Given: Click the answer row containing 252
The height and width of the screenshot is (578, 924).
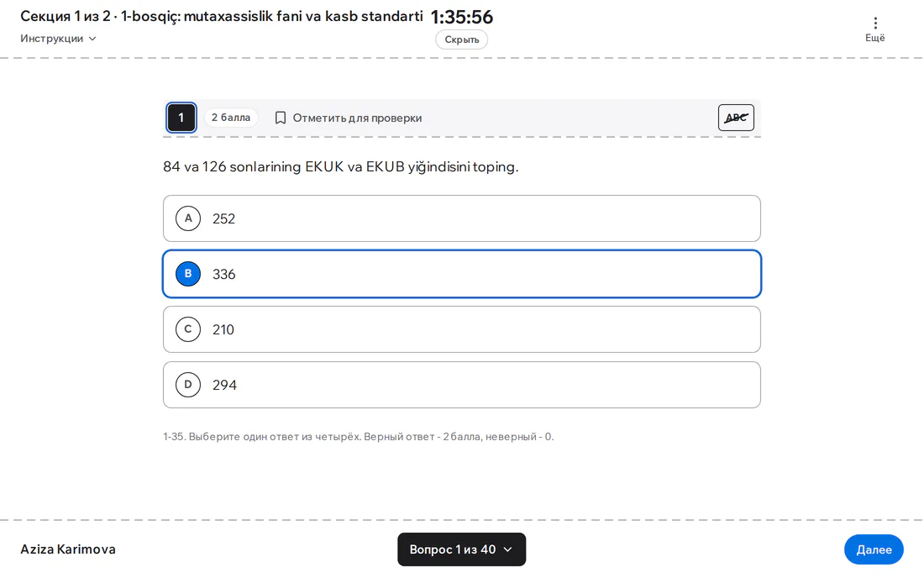Looking at the screenshot, I should point(462,218).
